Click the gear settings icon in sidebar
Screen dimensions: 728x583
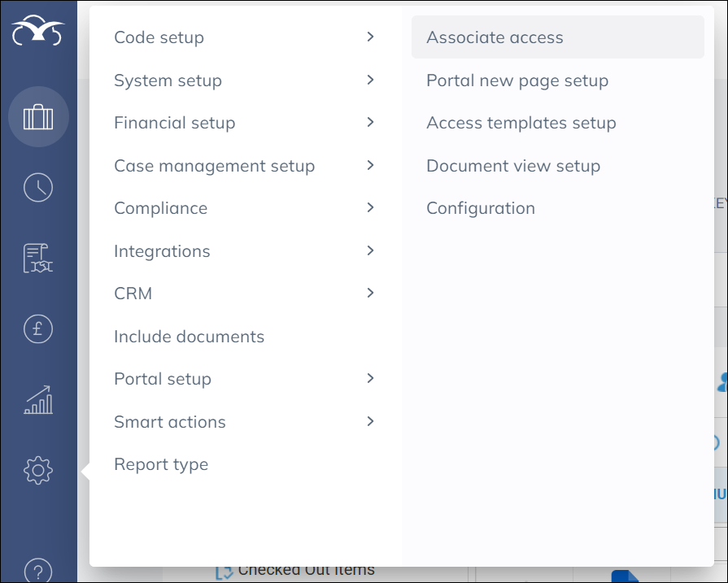[38, 470]
